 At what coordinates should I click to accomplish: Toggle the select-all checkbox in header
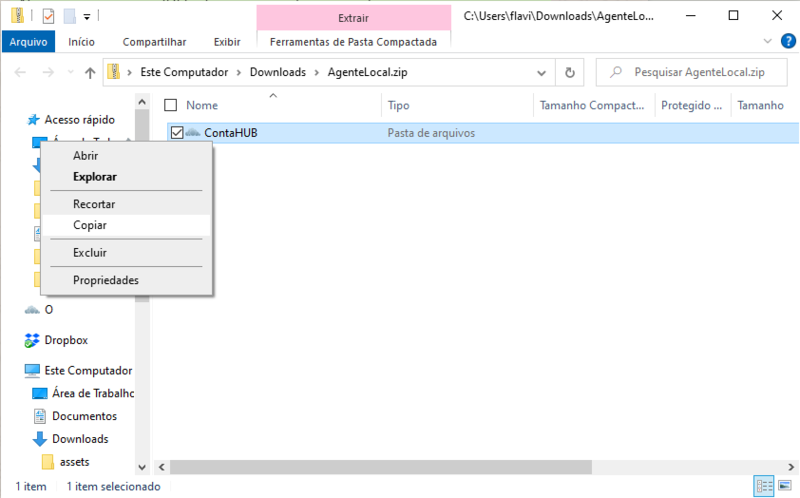pos(170,105)
